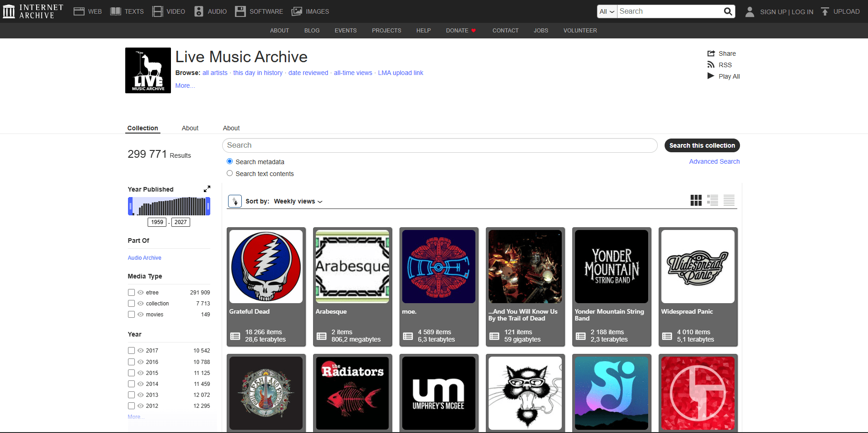This screenshot has width=868, height=433.
Task: Browse all artists link
Action: point(215,73)
